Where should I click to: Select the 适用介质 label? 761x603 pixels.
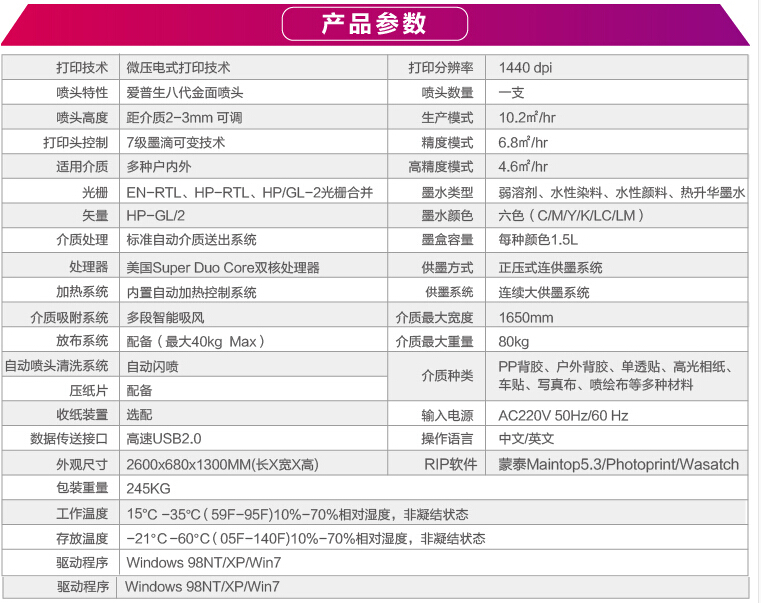(82, 167)
